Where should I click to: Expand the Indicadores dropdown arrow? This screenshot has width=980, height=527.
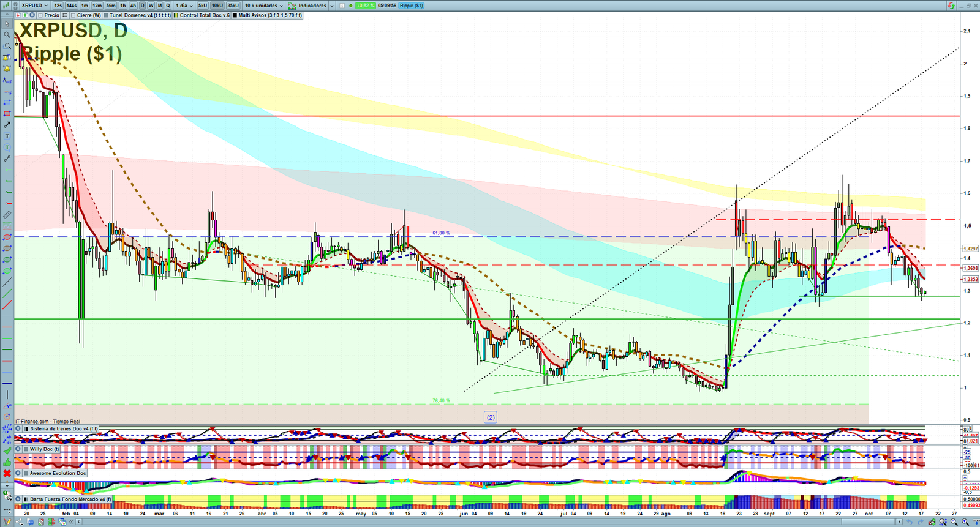point(332,6)
